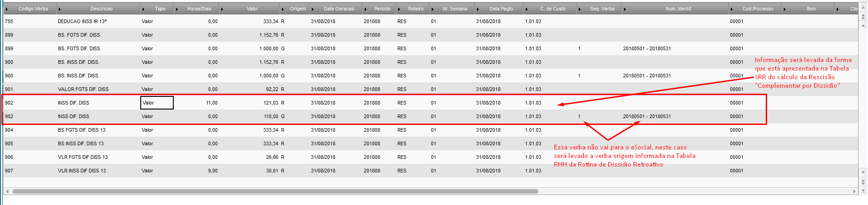Select code cell 755

point(9,21)
